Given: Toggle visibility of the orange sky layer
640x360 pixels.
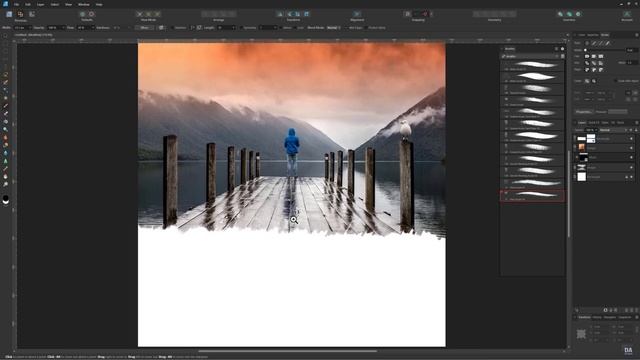Looking at the screenshot, I should [631, 148].
